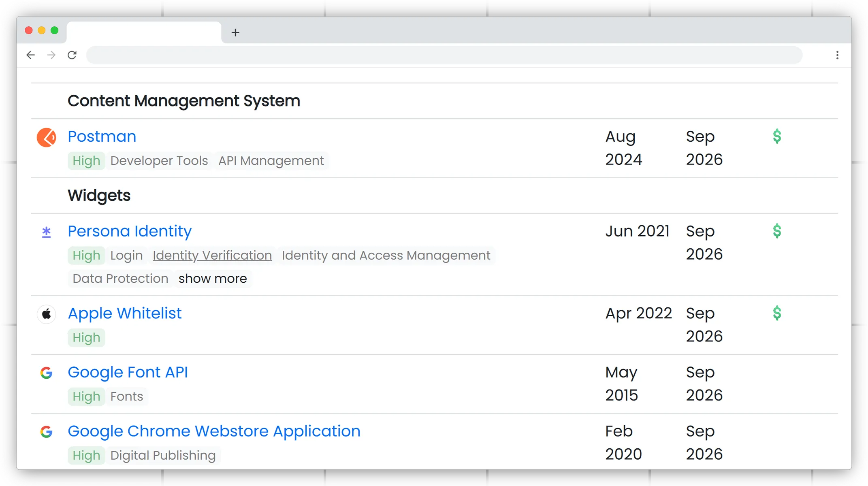Click the Content Management System heading
The width and height of the screenshot is (868, 486).
click(184, 101)
